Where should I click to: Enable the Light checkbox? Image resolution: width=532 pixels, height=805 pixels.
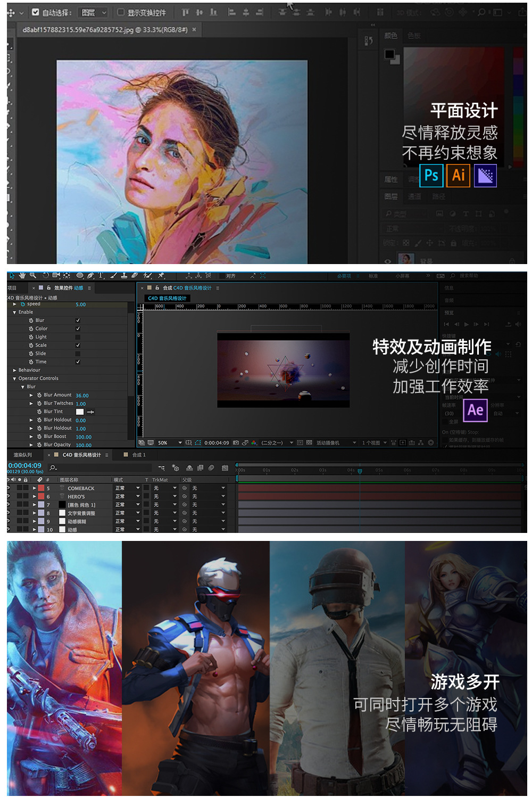coord(78,337)
